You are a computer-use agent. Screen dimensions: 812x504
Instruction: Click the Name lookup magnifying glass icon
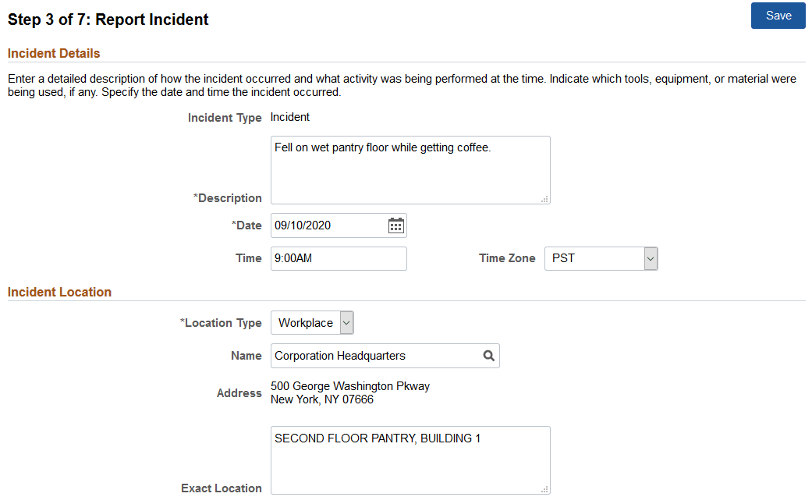[x=489, y=355]
